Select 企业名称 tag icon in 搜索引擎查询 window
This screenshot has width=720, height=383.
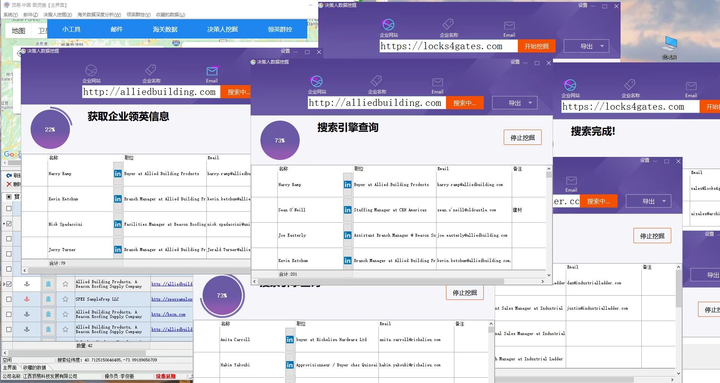tap(377, 81)
